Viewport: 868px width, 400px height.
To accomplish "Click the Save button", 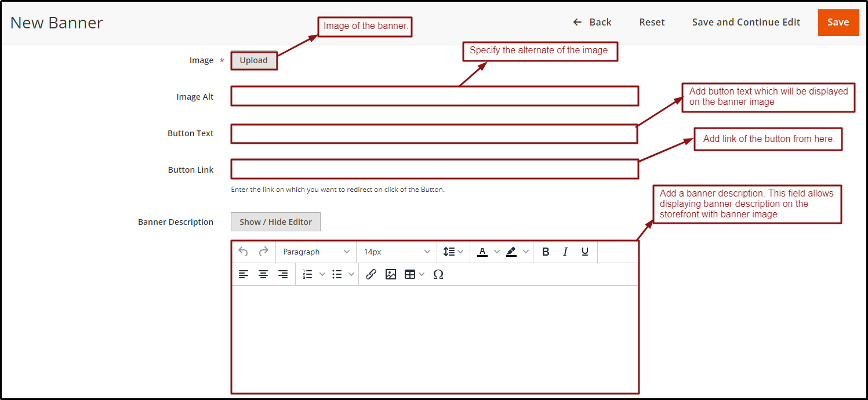I will pos(838,22).
